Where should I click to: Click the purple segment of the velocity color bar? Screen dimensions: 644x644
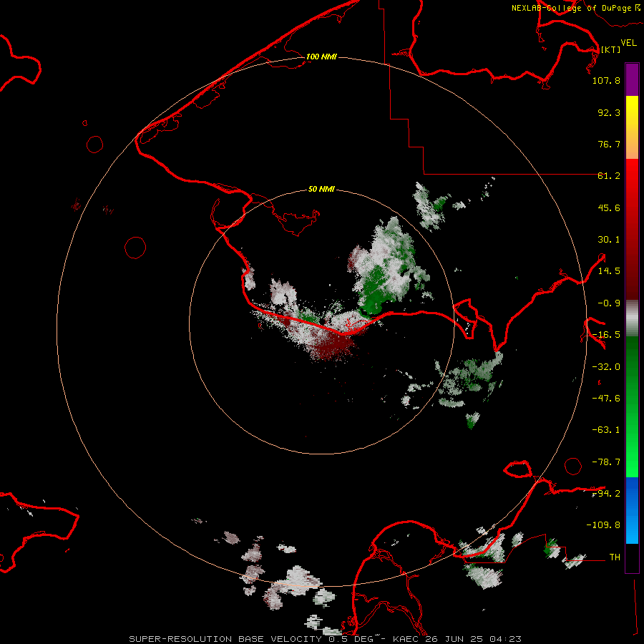[632, 80]
